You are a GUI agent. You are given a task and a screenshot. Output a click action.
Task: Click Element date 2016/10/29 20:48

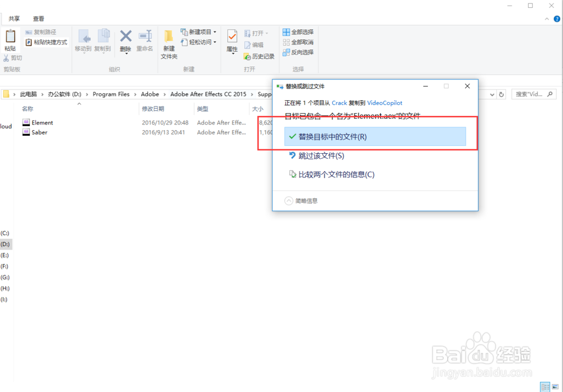pos(165,123)
